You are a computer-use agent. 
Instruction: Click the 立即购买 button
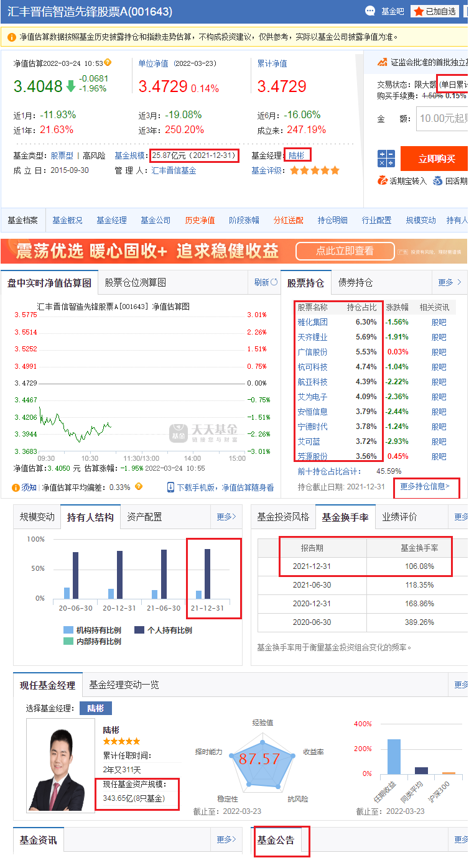click(434, 159)
